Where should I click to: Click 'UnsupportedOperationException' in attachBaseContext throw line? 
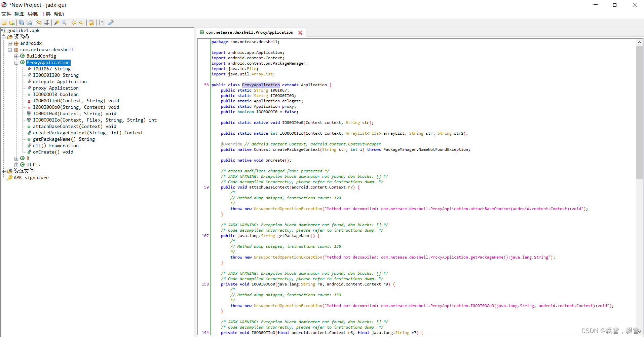pyautogui.click(x=288, y=209)
